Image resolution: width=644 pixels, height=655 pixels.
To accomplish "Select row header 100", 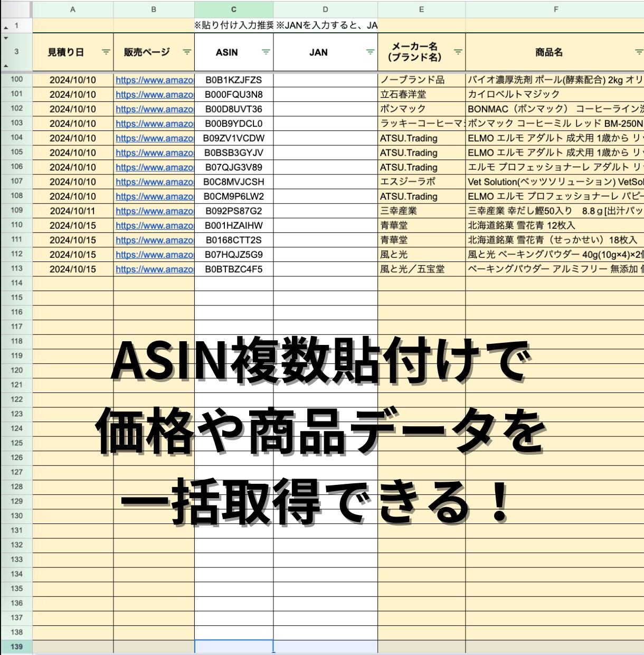I will pos(16,79).
